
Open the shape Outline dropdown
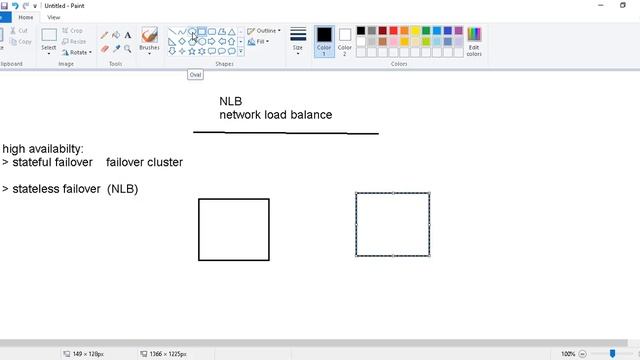point(264,31)
